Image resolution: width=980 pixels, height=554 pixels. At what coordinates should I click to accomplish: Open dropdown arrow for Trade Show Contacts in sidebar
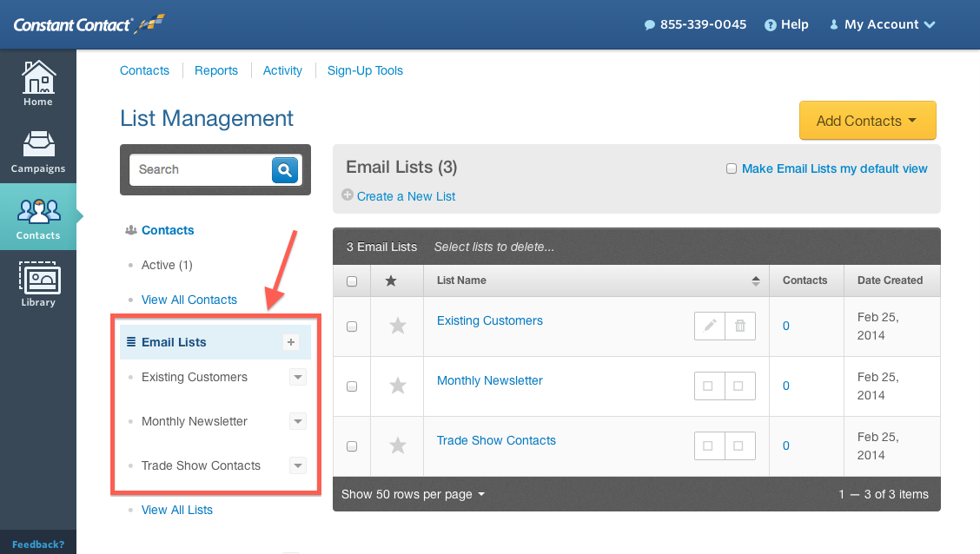point(298,466)
